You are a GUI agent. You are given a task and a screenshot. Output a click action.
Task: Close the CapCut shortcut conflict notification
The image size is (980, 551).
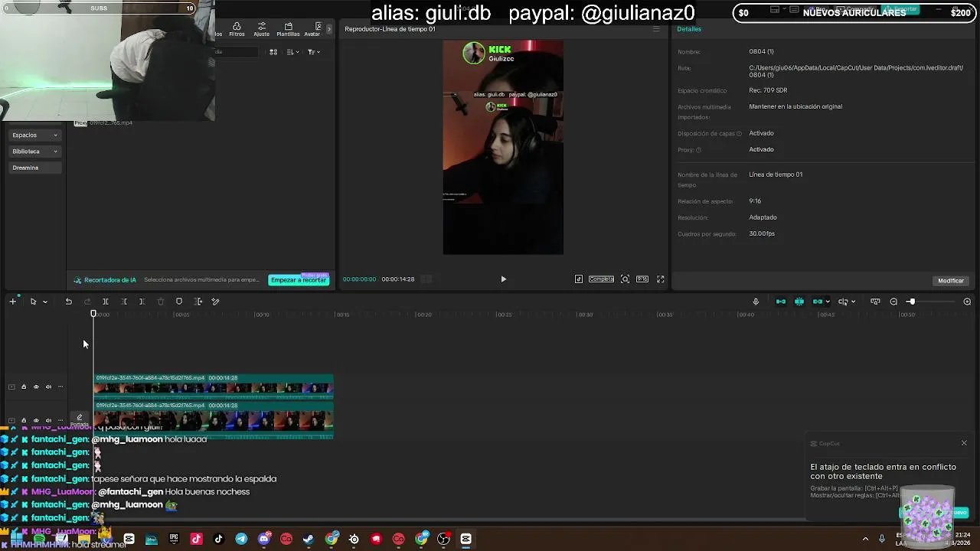pos(964,443)
